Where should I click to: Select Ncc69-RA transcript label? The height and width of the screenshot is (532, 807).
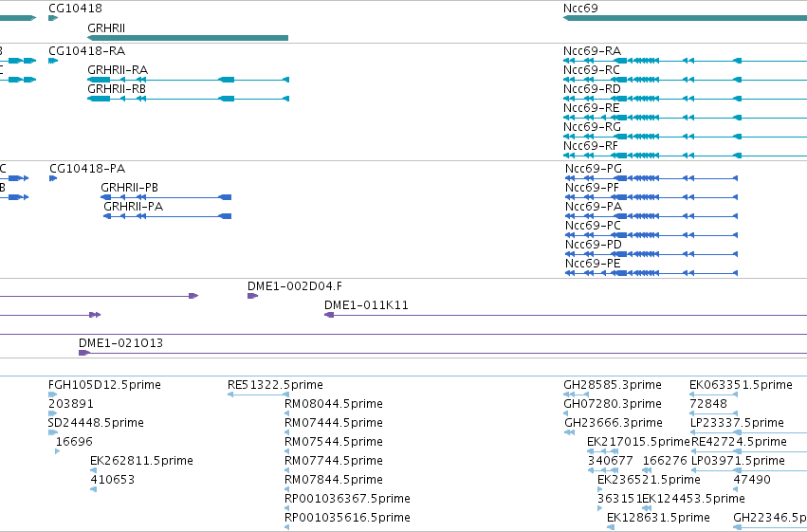tap(593, 51)
